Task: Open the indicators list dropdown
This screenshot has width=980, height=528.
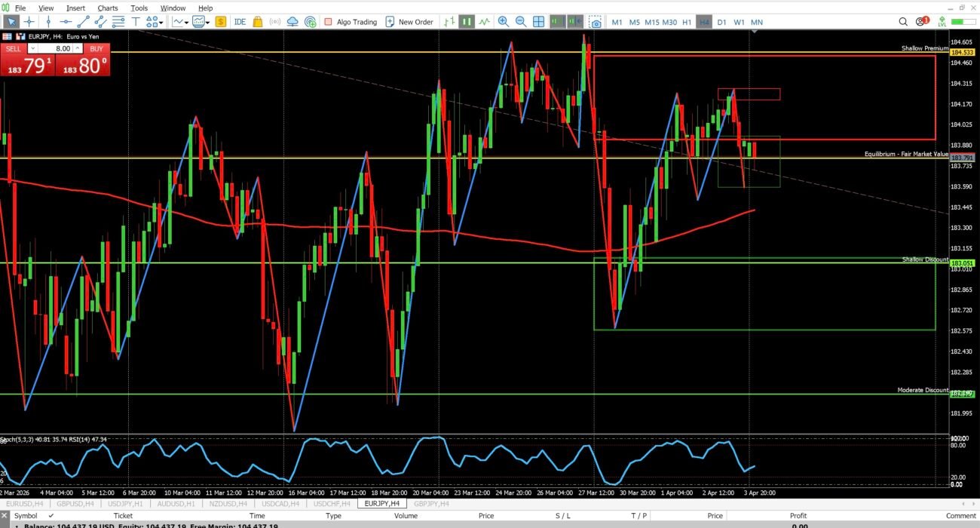Action: (x=182, y=22)
